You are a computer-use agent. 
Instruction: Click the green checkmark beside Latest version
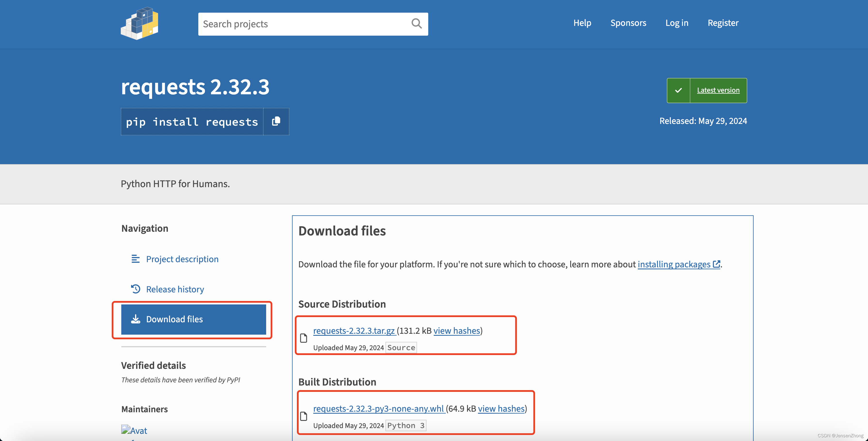678,90
